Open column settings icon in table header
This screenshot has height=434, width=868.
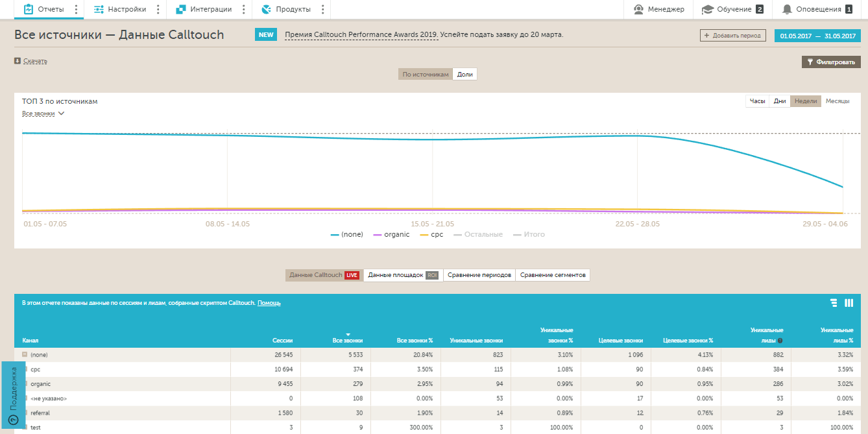(849, 303)
